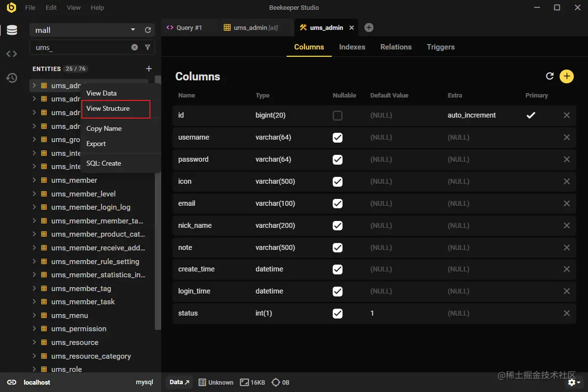Refresh the database list next to mall
The width and height of the screenshot is (588, 392).
pyautogui.click(x=148, y=30)
